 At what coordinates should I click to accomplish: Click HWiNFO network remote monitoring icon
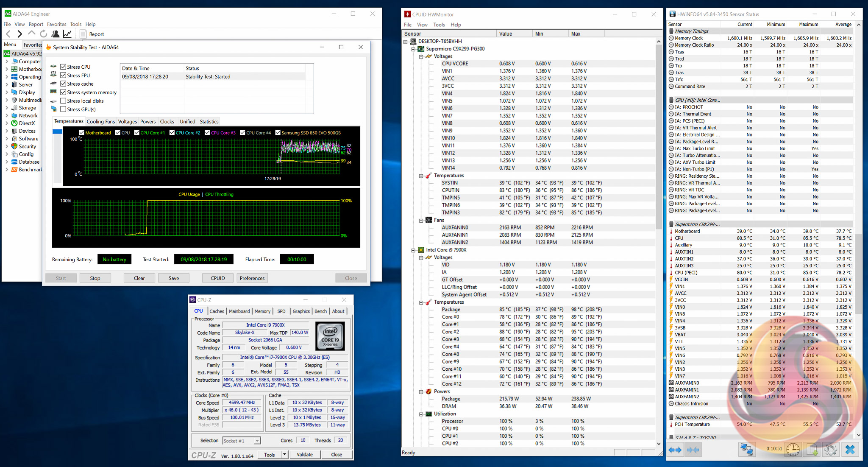coord(746,450)
